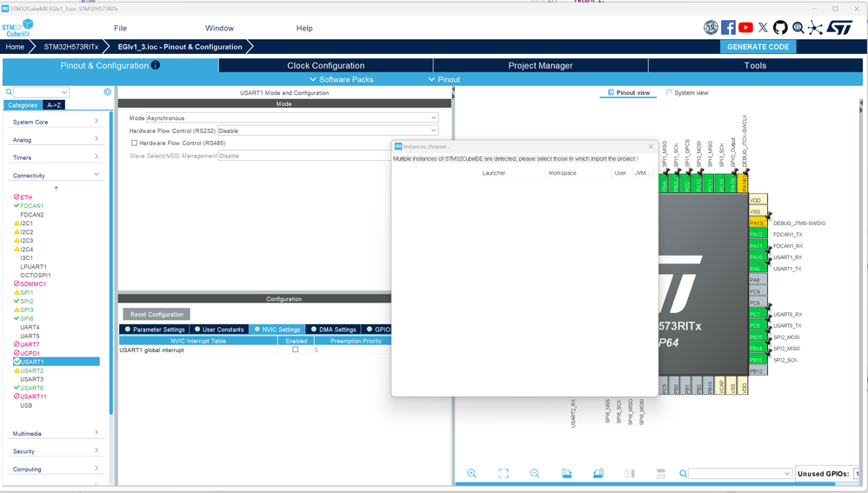This screenshot has height=493, width=868.
Task: Open the Parameter Settings tab
Action: click(x=154, y=330)
